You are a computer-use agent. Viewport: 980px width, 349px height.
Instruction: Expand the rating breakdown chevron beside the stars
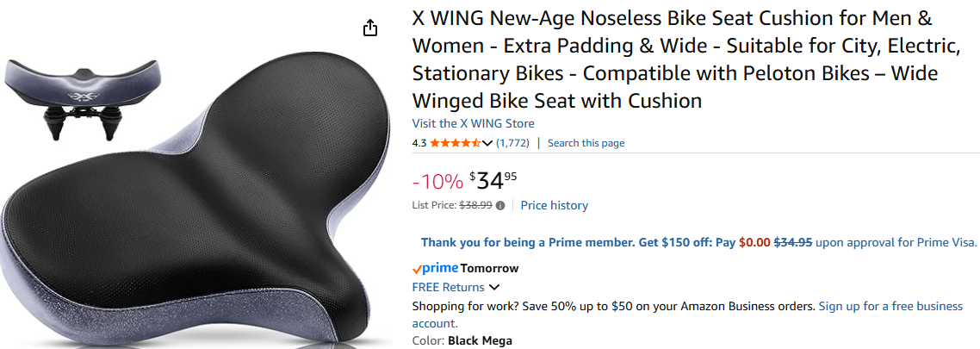coord(488,143)
